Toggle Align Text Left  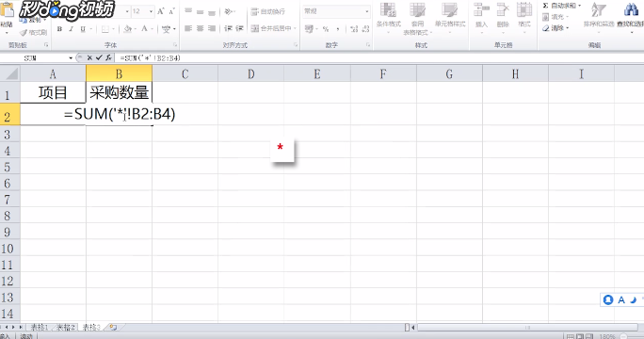tap(188, 28)
